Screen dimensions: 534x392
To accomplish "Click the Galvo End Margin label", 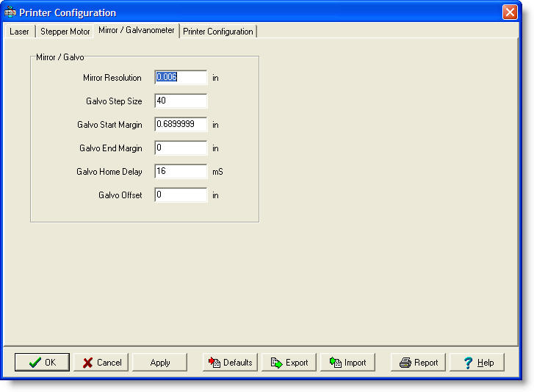I will coord(111,148).
